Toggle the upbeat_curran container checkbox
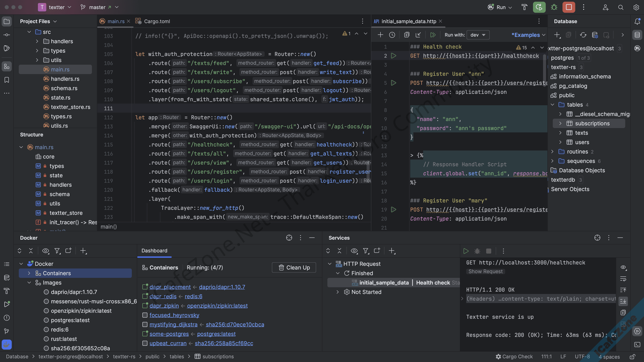Image resolution: width=644 pixels, height=362 pixels. [x=145, y=343]
